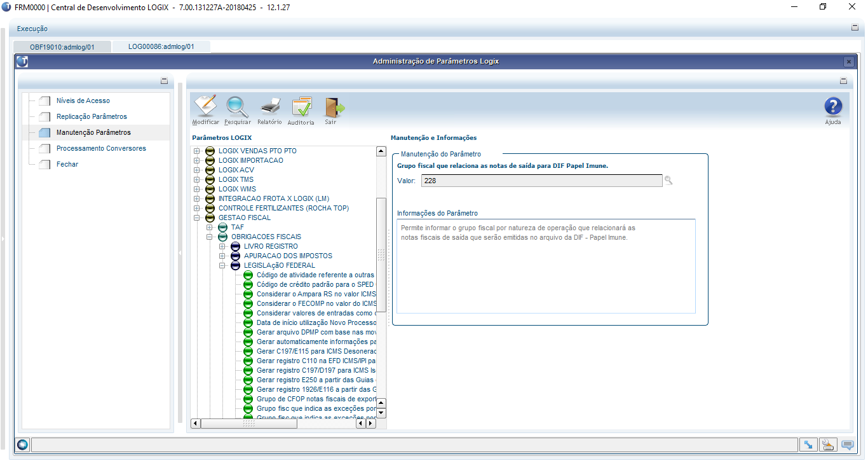868x463 pixels.
Task: Click the Replicação Parâmetros page icon
Action: 44,116
